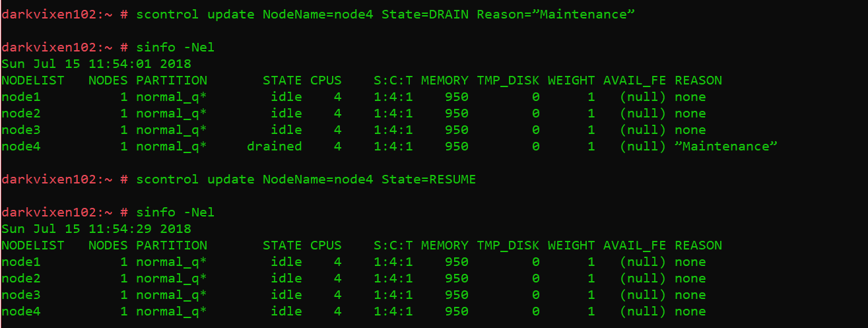Click the State=RESUME argument text
This screenshot has width=868, height=328.
tap(428, 180)
